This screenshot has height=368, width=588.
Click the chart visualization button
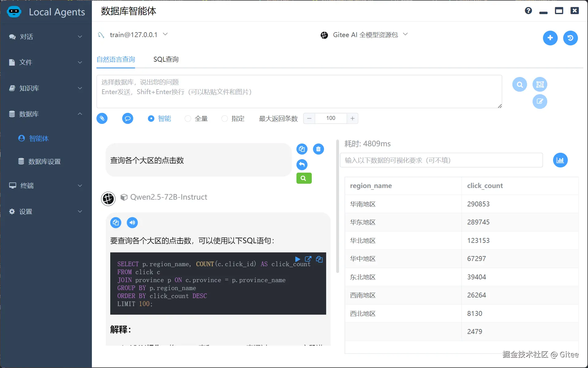click(x=560, y=160)
